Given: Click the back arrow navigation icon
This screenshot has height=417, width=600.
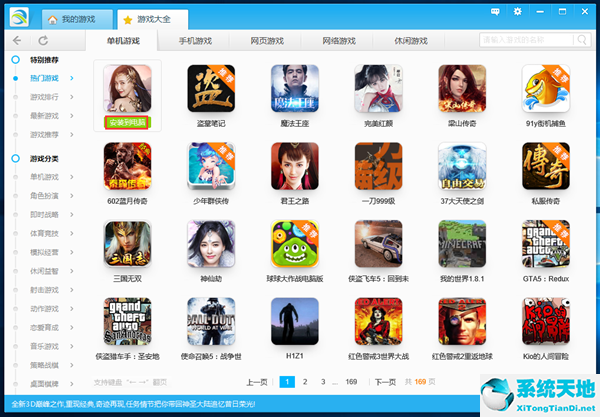Looking at the screenshot, I should (x=17, y=40).
